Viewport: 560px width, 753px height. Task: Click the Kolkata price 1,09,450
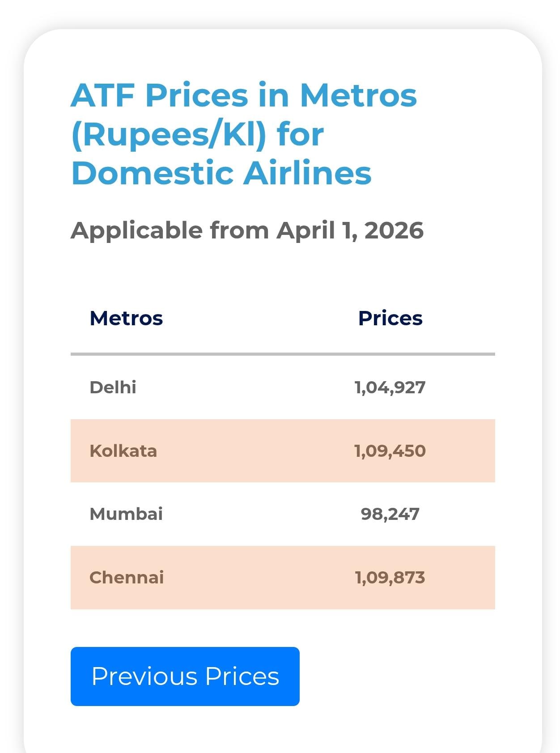coord(390,451)
